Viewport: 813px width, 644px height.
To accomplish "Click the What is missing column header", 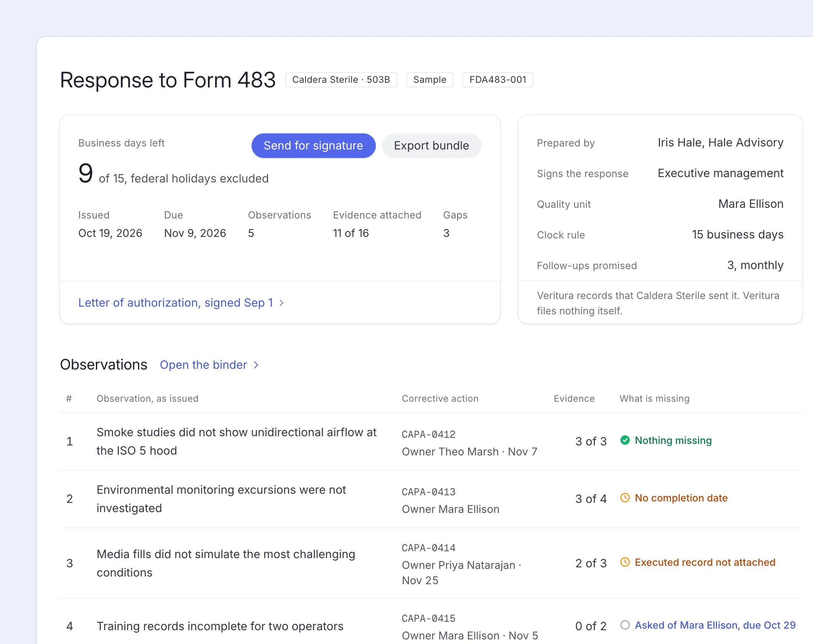I will (x=655, y=399).
